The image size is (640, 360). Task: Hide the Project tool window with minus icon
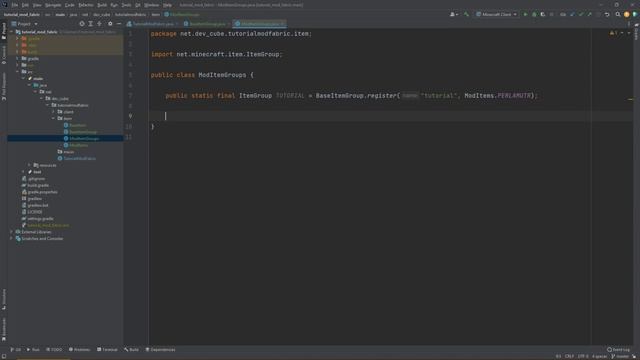(119, 24)
